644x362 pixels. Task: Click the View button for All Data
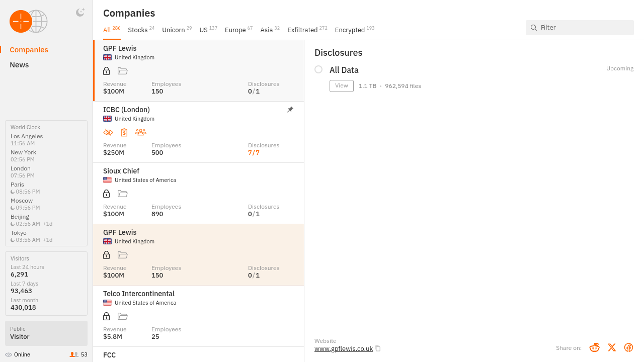(342, 86)
